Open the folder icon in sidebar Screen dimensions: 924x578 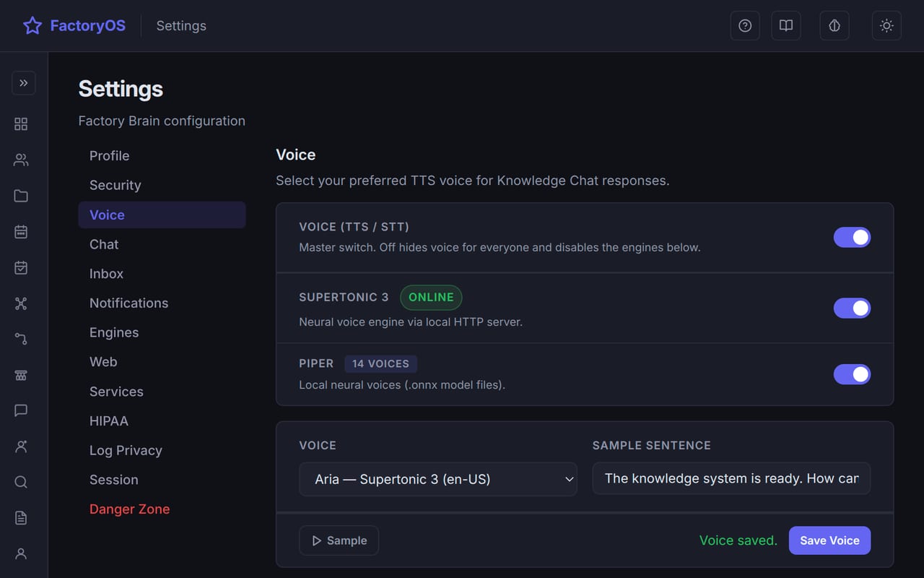21,196
